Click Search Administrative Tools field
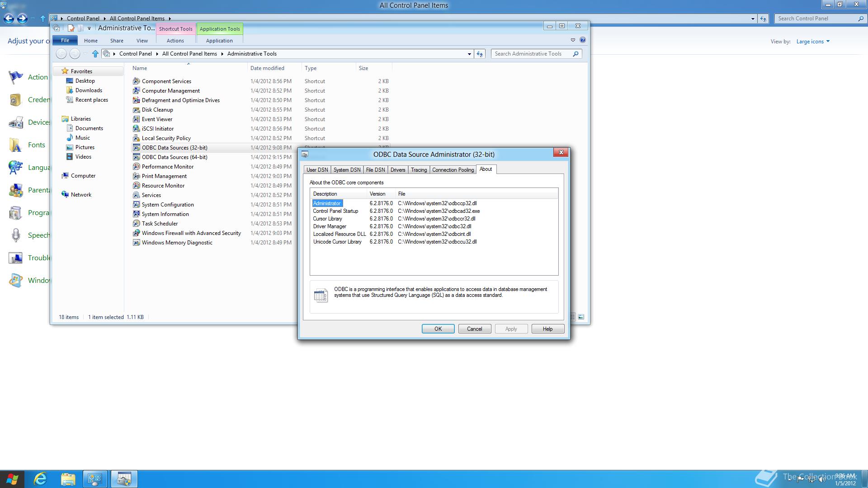868x488 pixels. [536, 54]
